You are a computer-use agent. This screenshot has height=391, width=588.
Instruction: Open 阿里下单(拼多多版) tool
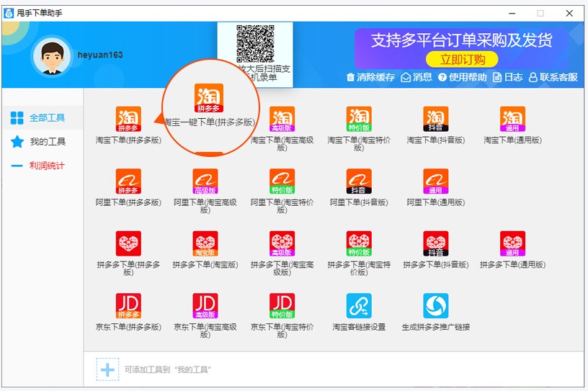[x=128, y=181]
